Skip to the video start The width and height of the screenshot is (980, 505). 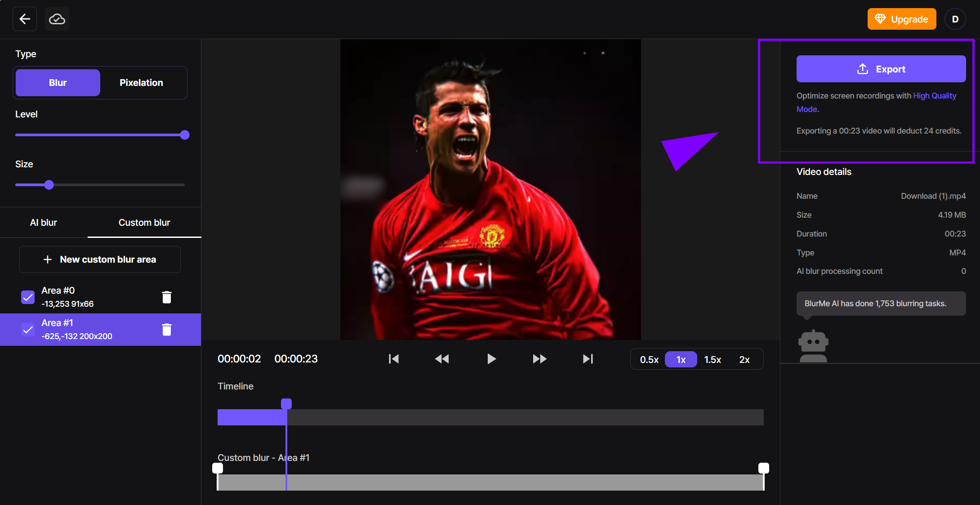click(x=393, y=359)
